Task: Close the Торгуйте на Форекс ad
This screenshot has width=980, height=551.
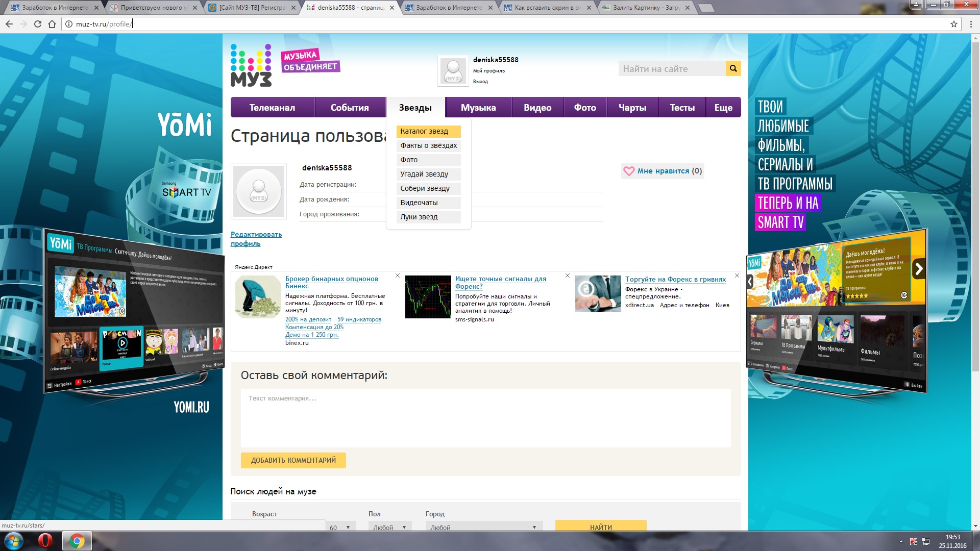Action: tap(737, 275)
